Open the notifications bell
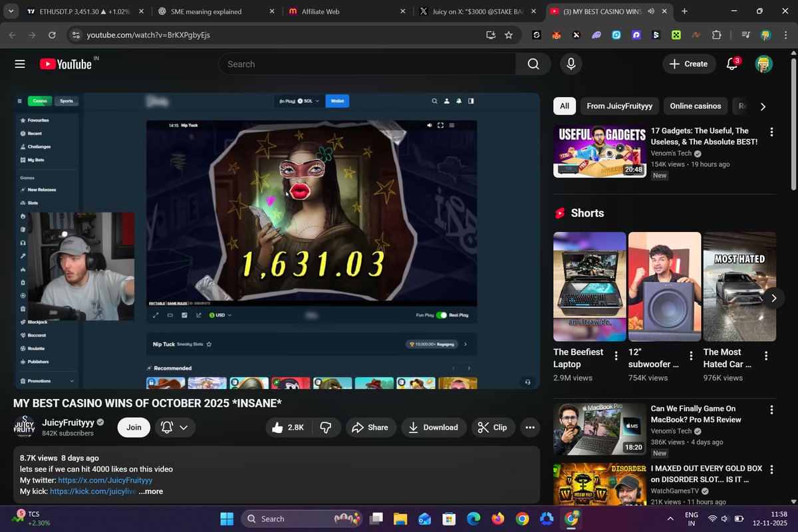 tap(732, 64)
